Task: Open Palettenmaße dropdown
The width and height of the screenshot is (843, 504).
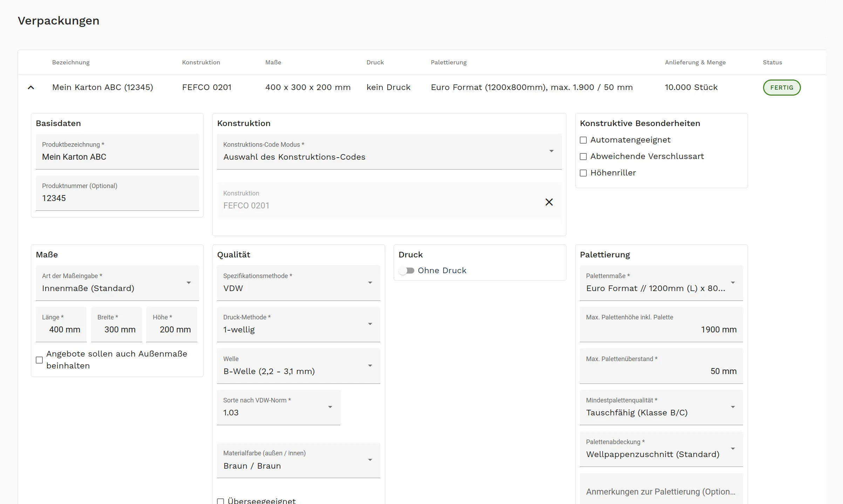Action: point(661,283)
